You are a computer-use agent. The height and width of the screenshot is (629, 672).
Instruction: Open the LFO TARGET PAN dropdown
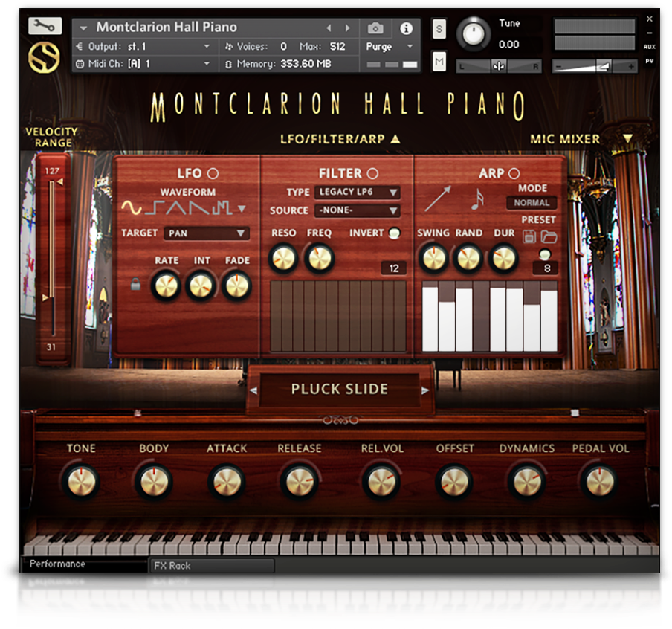(x=206, y=233)
